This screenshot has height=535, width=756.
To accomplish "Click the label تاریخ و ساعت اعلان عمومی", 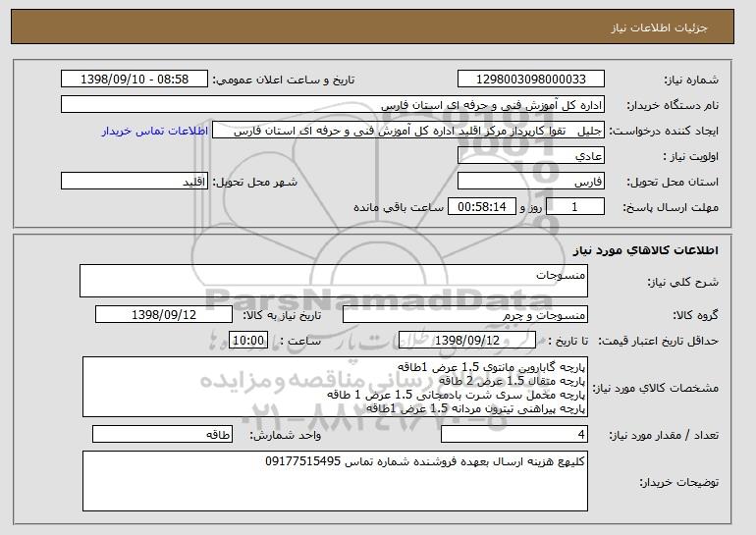I will 284,80.
